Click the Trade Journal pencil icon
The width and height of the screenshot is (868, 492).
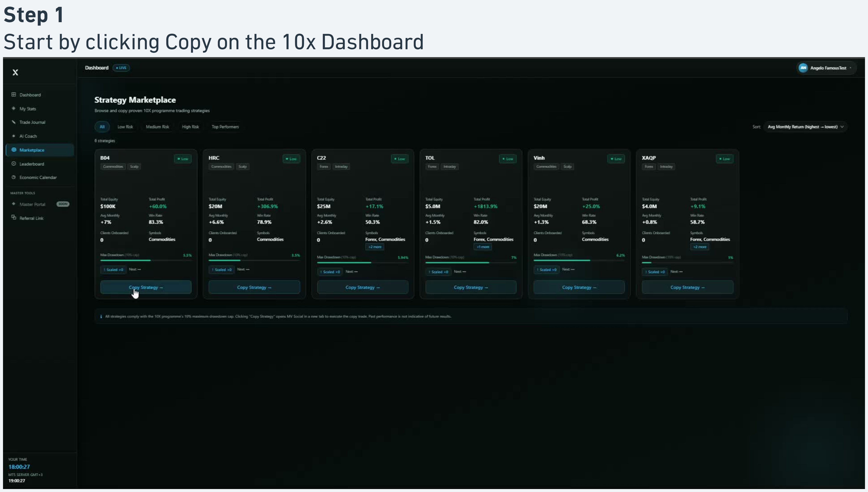[x=14, y=122]
